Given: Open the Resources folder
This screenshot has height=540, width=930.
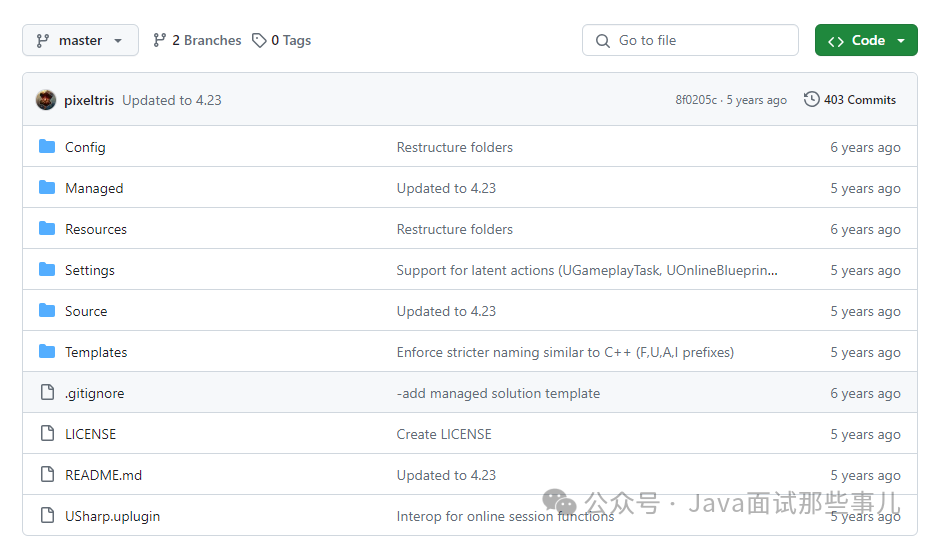Looking at the screenshot, I should (x=96, y=229).
